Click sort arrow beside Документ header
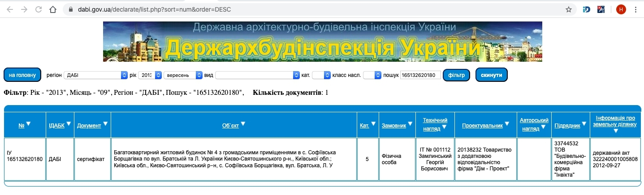Screen dimensions: 644x195 coord(105,124)
